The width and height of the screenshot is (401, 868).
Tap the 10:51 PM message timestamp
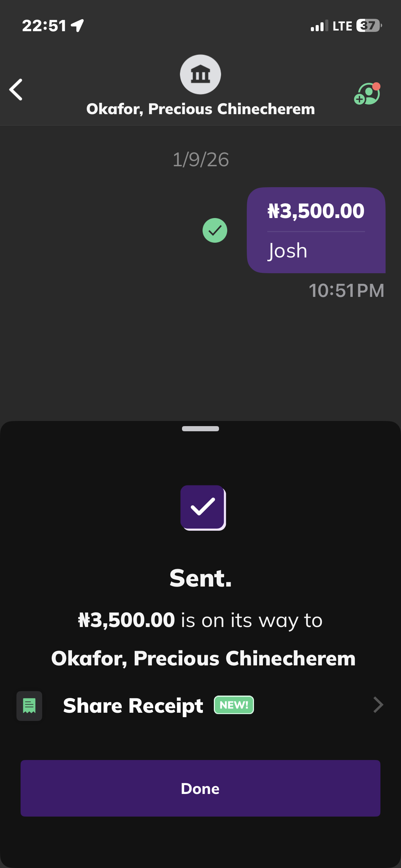point(346,290)
